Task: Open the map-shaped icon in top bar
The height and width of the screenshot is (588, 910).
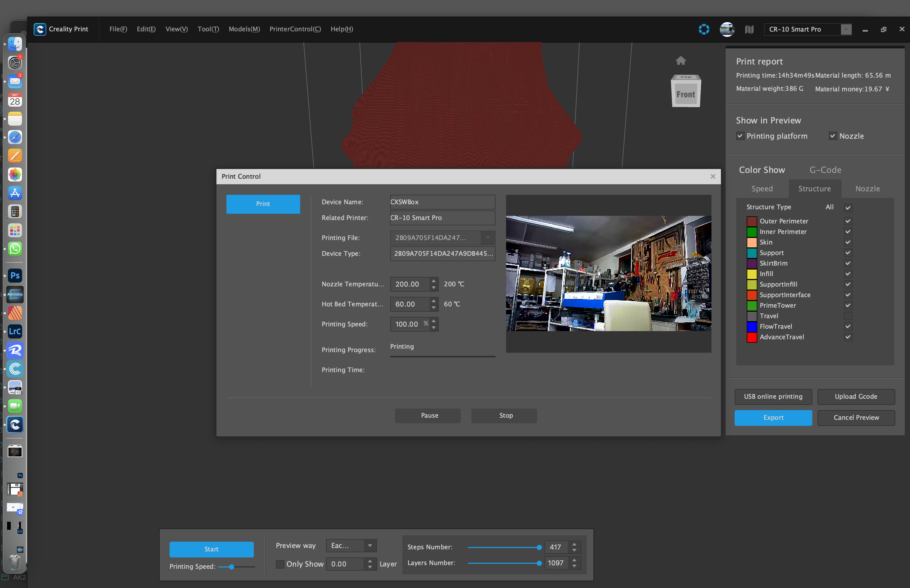Action: click(x=749, y=29)
